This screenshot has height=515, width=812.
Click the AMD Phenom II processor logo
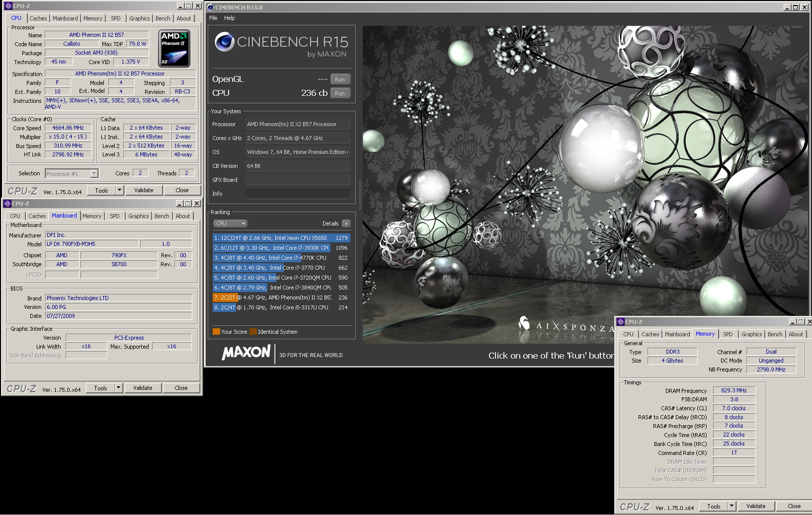(x=174, y=48)
